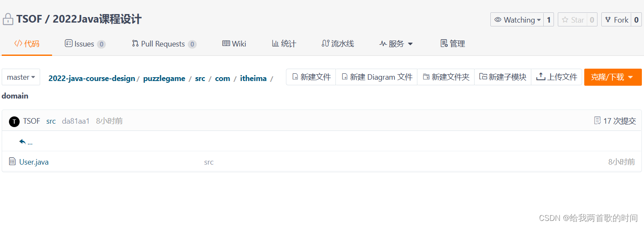This screenshot has height=226, width=644.
Task: Click the 8小时前 timestamp in User.java row
Action: [x=622, y=162]
